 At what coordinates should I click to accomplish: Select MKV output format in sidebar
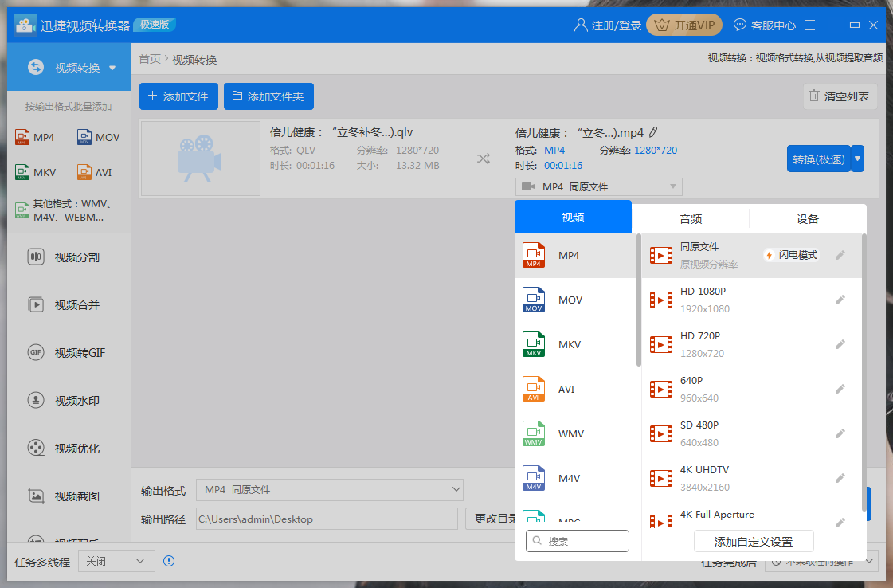[x=35, y=171]
